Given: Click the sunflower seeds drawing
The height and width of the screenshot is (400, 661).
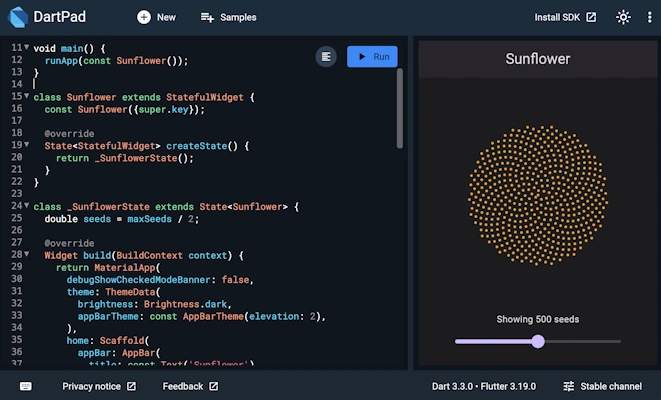Looking at the screenshot, I should 538,196.
